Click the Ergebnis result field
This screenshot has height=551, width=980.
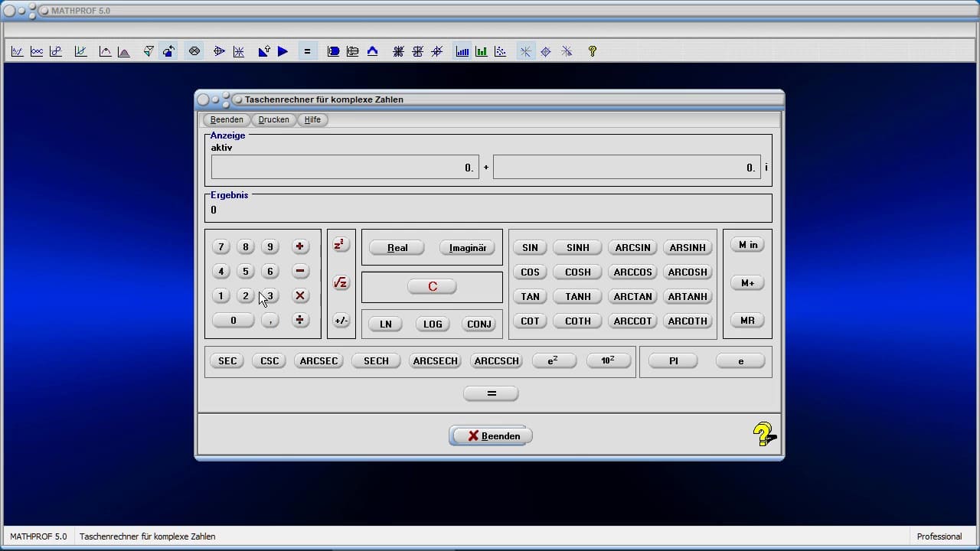click(488, 210)
